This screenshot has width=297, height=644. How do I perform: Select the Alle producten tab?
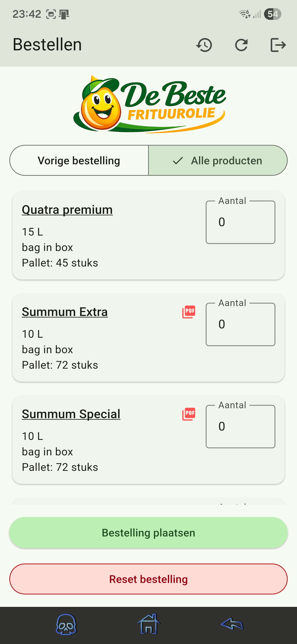click(x=218, y=161)
